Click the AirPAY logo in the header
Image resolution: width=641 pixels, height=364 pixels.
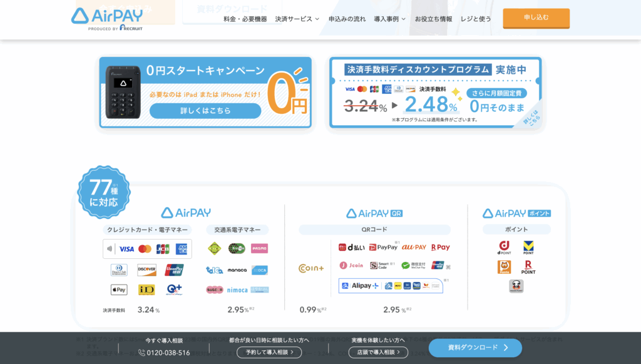point(107,18)
